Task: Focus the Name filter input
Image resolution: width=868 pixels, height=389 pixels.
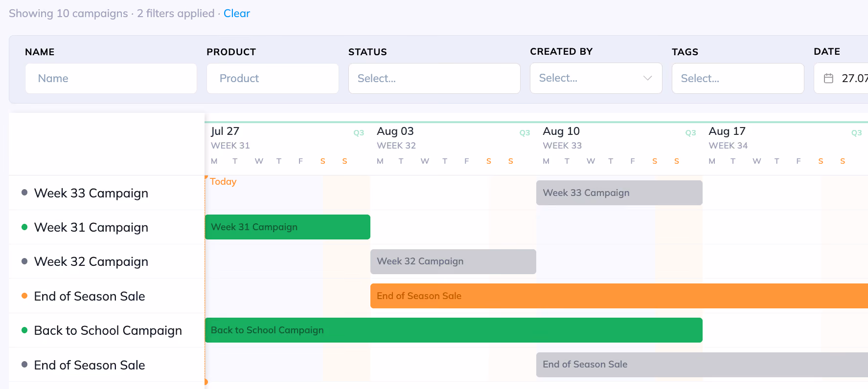Action: (x=111, y=78)
